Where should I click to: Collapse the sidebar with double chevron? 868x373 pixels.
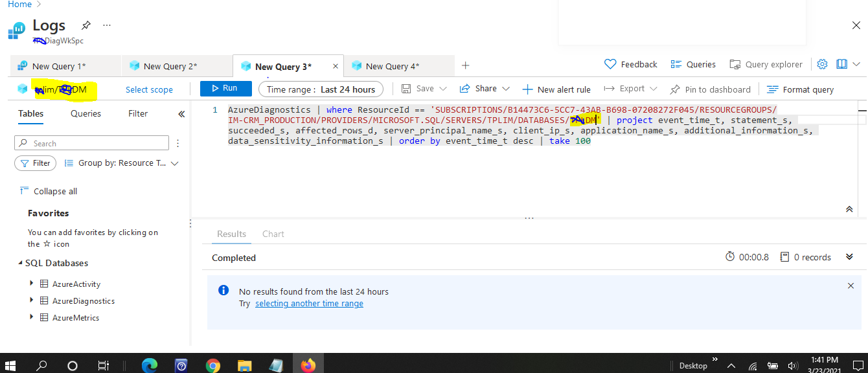(181, 114)
